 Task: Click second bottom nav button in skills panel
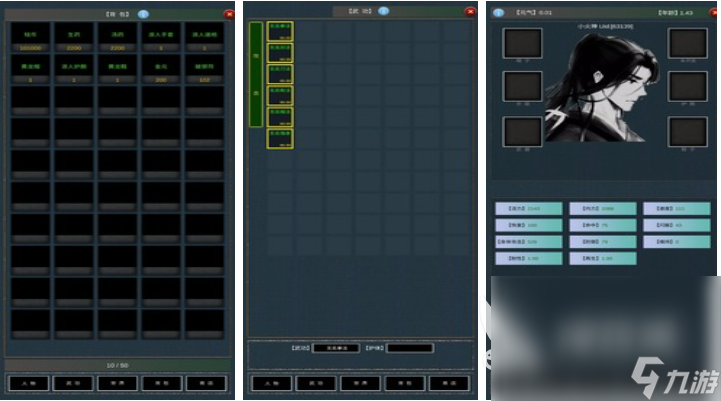[316, 383]
